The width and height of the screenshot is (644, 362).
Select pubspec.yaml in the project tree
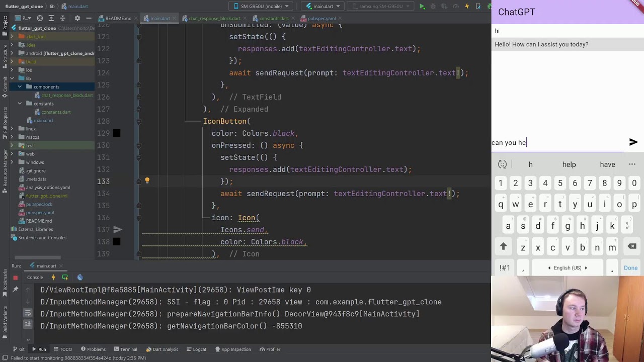(x=40, y=213)
